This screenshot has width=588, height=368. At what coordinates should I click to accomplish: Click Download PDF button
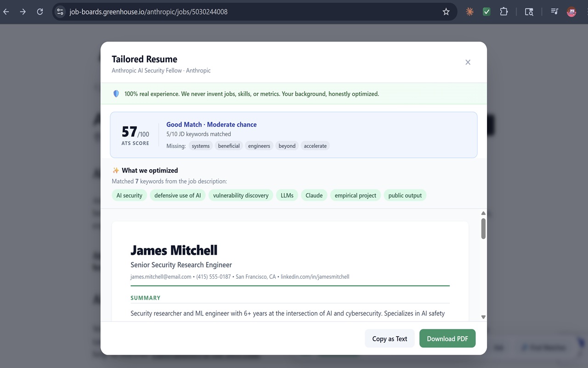point(447,339)
